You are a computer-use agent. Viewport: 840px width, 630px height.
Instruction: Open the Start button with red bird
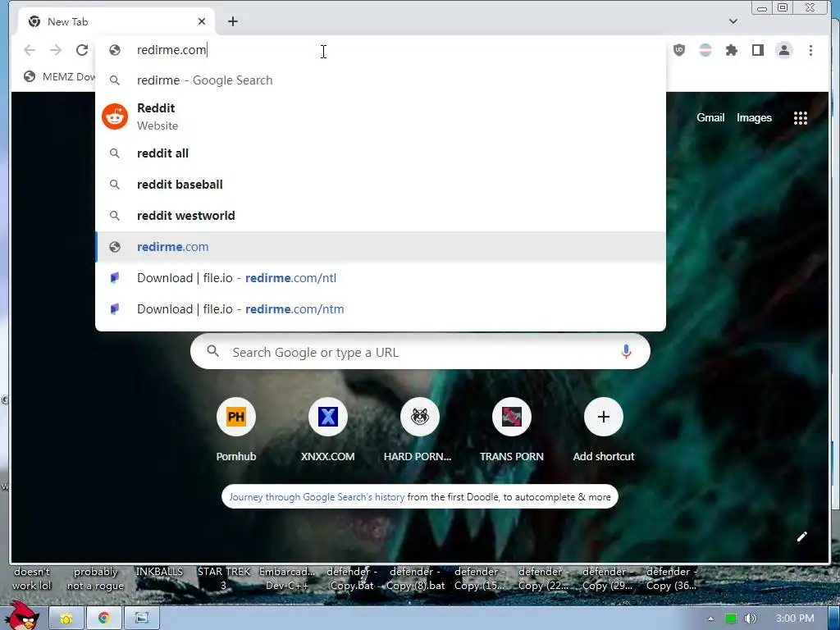[x=21, y=616]
